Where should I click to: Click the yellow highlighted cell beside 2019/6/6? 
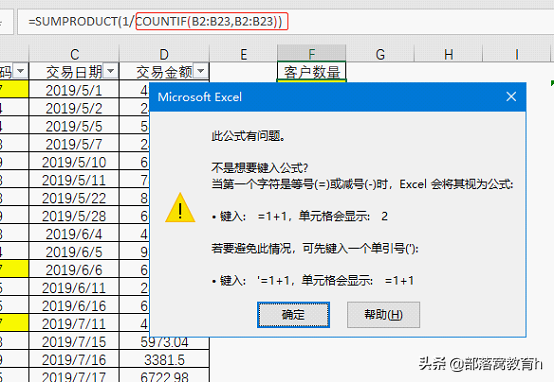coord(14,269)
